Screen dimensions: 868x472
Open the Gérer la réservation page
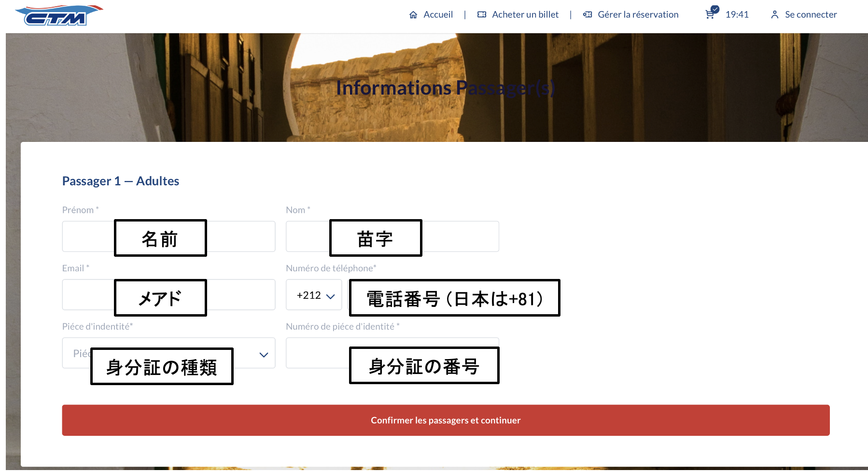[638, 15]
